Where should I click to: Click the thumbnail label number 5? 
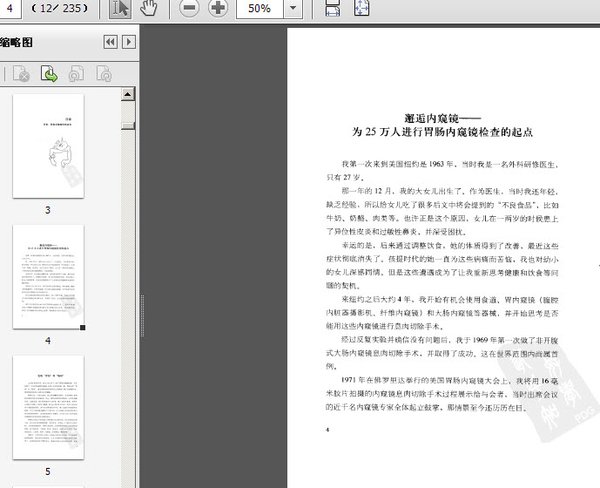48,471
